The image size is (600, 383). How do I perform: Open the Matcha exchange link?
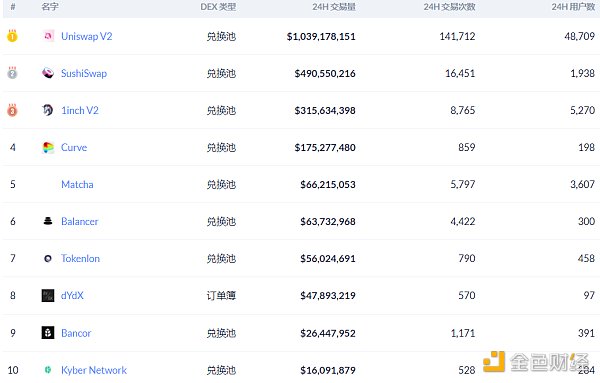pos(77,184)
